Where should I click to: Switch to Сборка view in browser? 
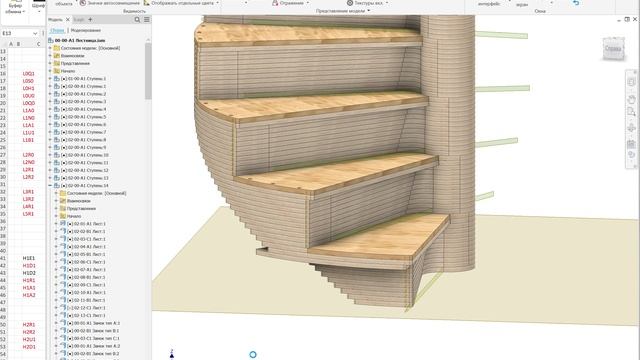coord(57,30)
